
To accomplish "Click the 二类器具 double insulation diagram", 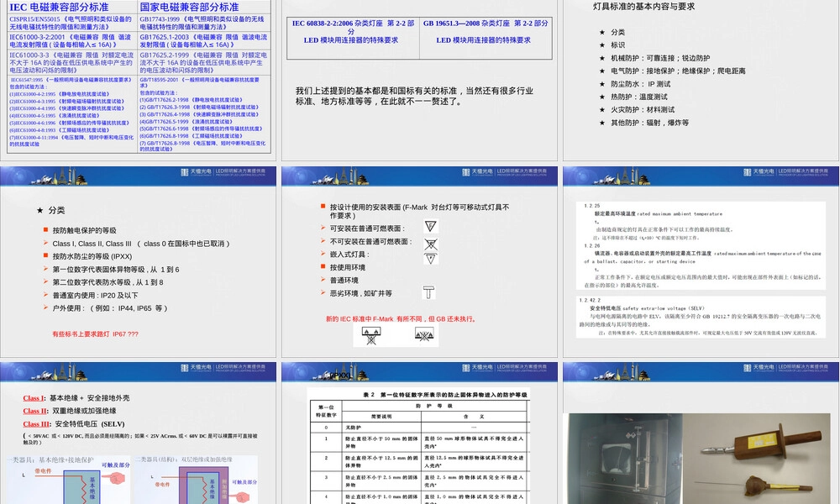I will pyautogui.click(x=197, y=480).
